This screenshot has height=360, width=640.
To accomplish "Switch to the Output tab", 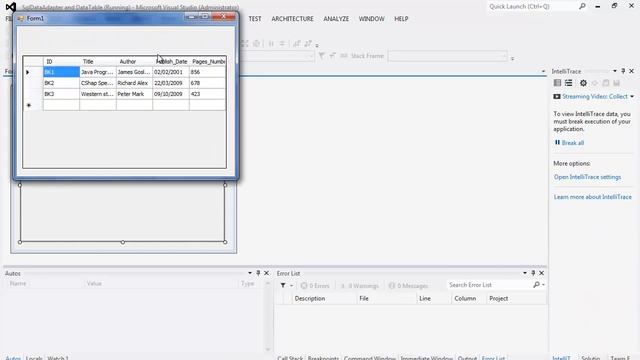I will (467, 358).
